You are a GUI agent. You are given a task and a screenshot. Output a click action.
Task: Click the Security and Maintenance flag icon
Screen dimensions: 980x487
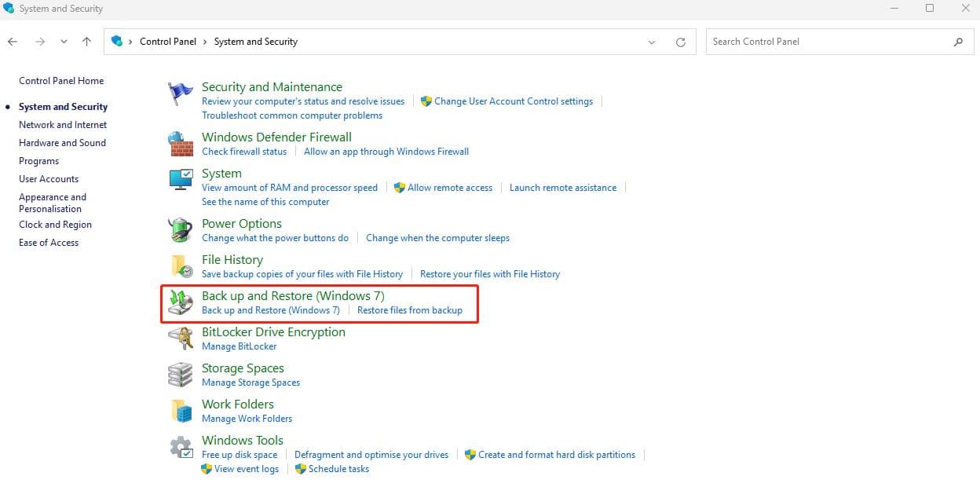181,93
